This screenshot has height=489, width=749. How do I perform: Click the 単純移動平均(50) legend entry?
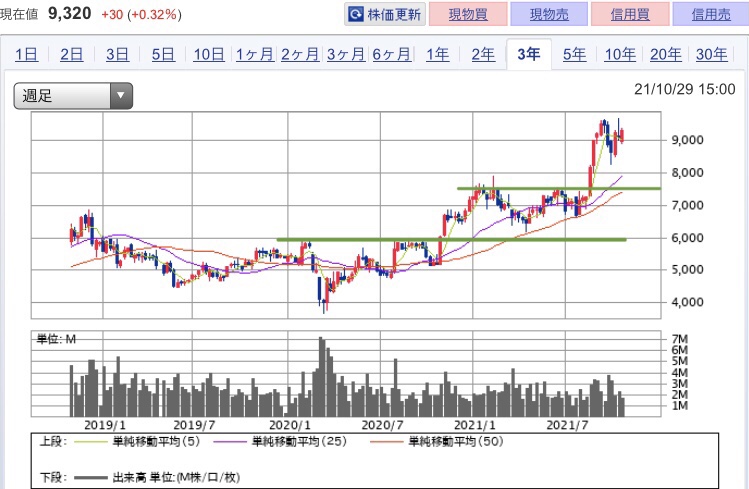point(456,441)
